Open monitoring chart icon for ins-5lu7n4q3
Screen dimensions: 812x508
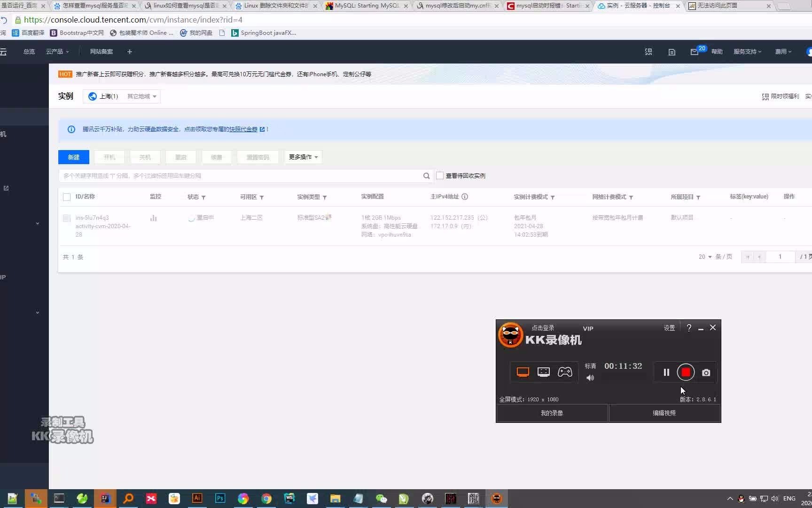(153, 218)
